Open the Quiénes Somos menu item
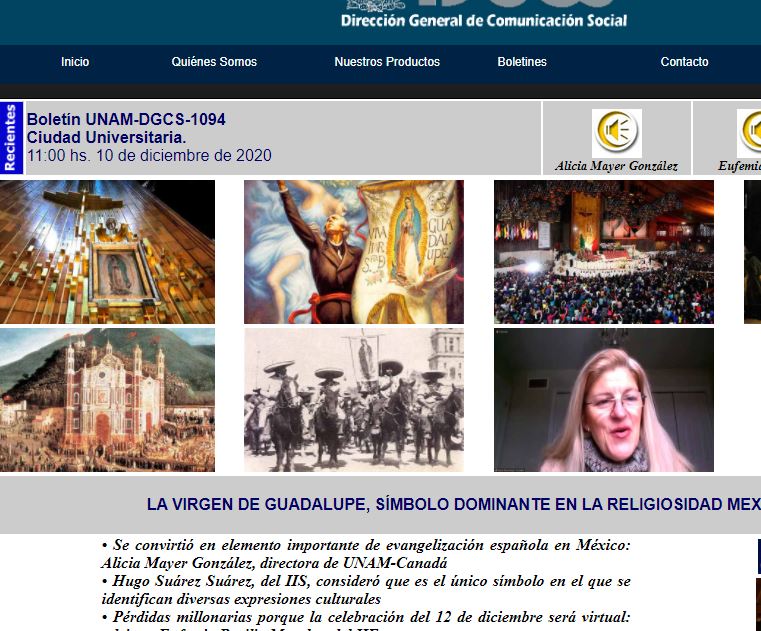Screen dimensions: 761x631 pos(214,62)
